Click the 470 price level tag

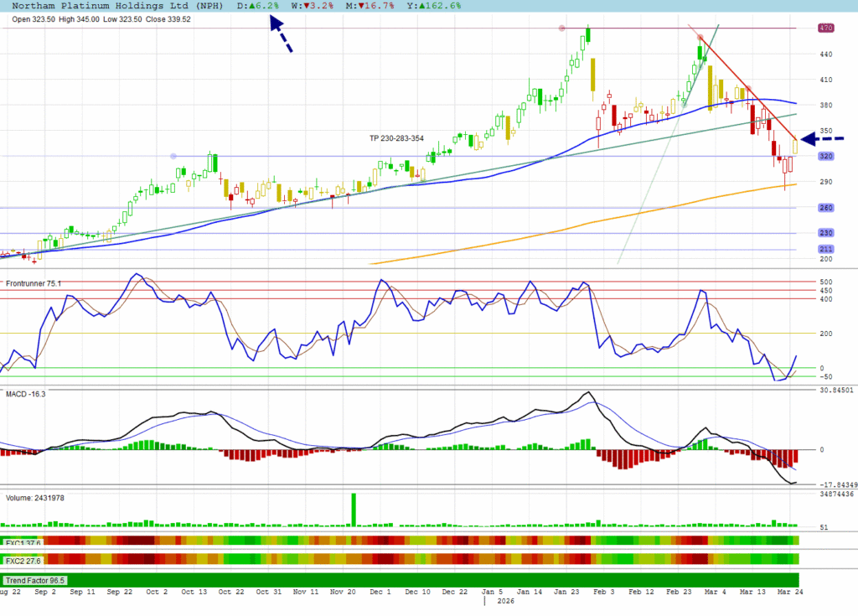(x=825, y=28)
